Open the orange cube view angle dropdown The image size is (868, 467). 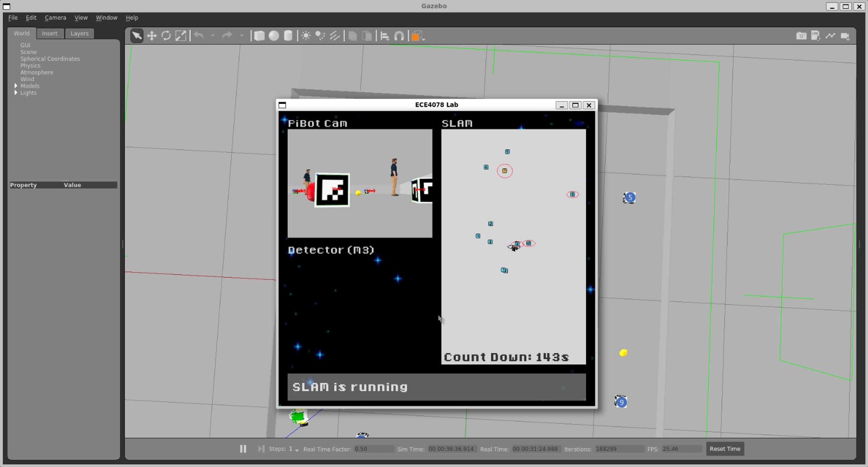click(418, 36)
